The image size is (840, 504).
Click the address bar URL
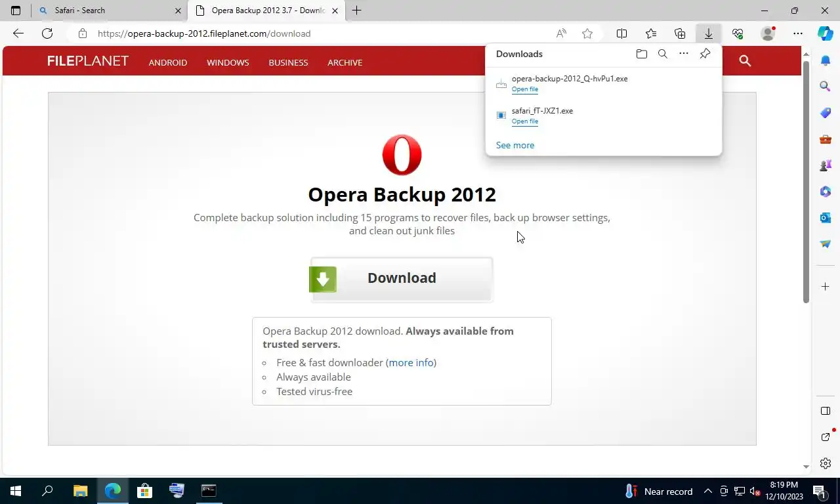(x=204, y=33)
